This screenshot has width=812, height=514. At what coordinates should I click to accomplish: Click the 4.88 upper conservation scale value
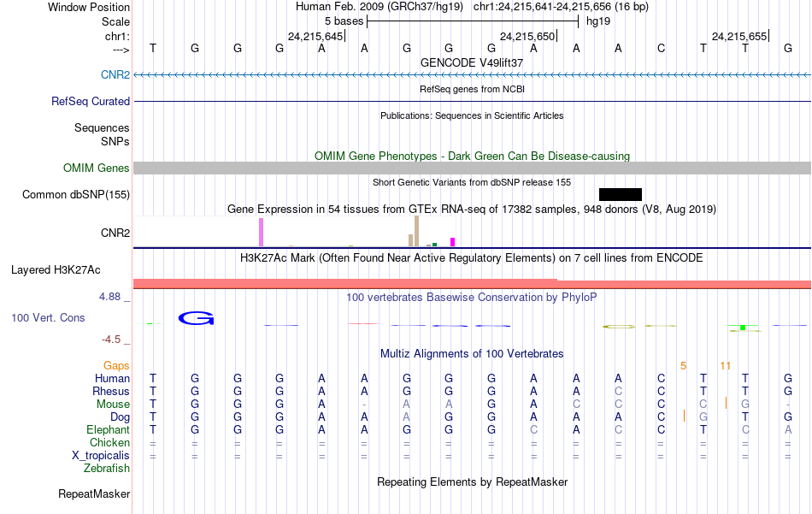coord(109,297)
